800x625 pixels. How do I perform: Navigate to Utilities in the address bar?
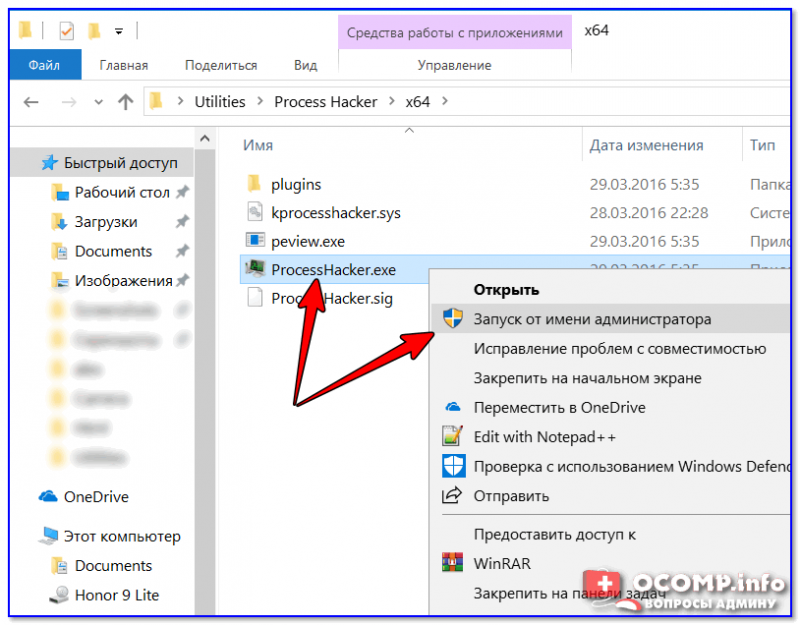220,102
